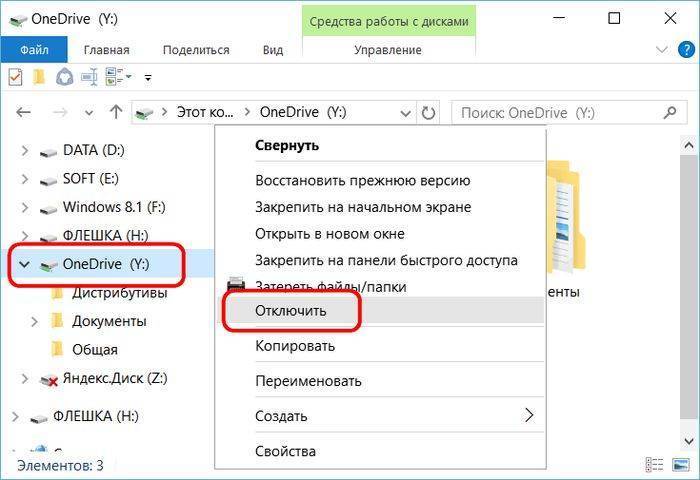Click Этот компьютер breadcrumb in address bar

(204, 112)
